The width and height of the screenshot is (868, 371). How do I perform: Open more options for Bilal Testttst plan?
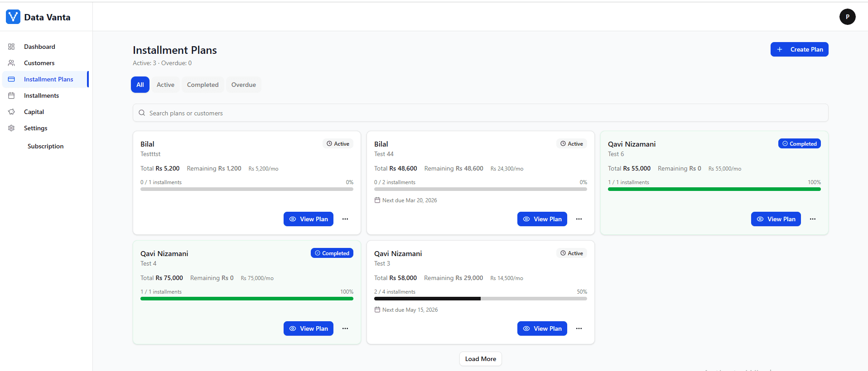click(345, 219)
